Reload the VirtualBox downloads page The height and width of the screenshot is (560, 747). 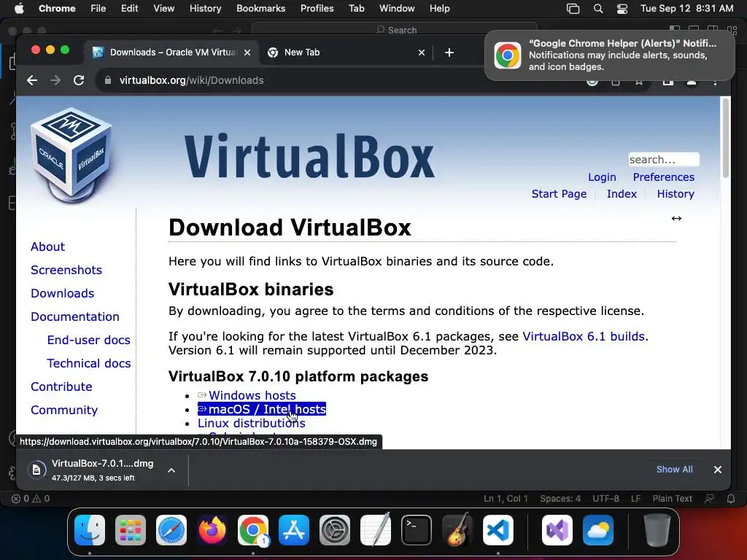(79, 80)
